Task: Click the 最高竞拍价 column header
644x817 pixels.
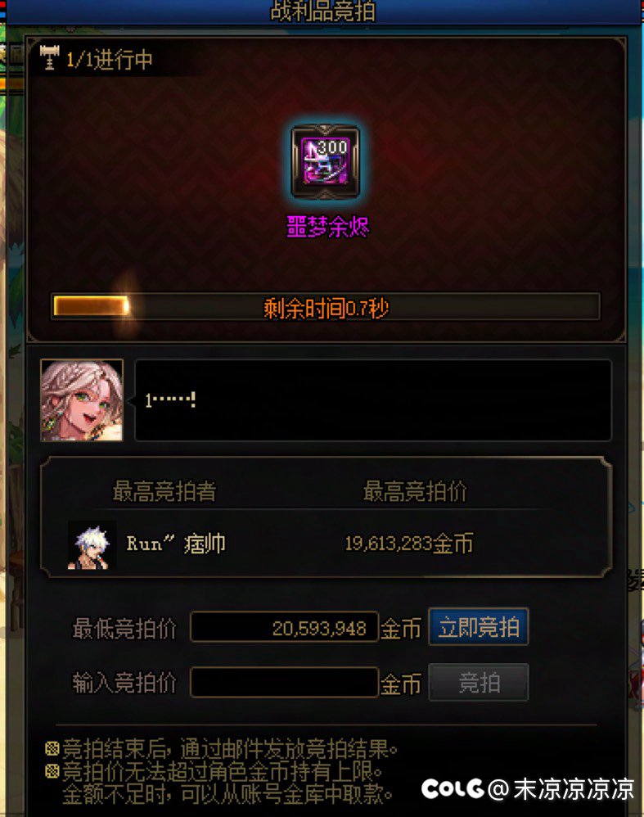Action: (x=415, y=491)
